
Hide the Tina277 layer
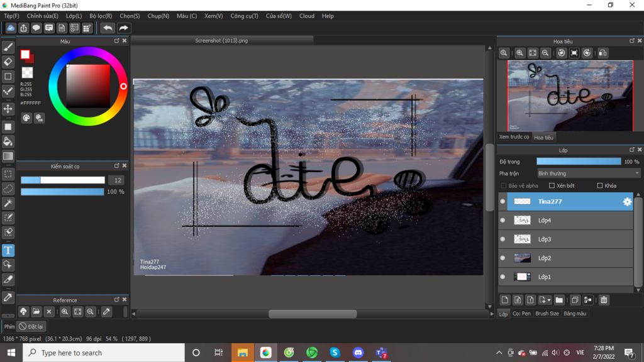(x=502, y=202)
